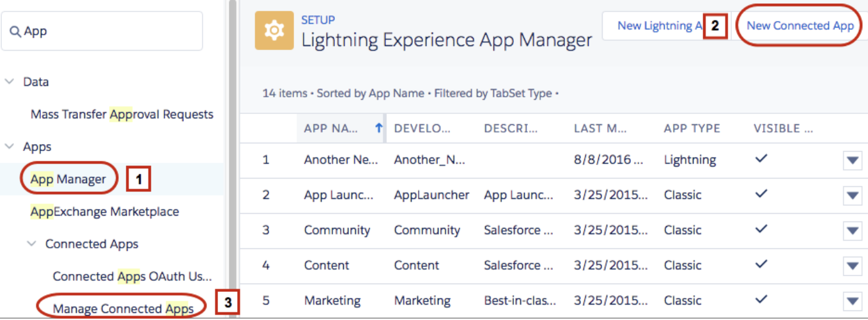
Task: Select Manage Connected Apps item
Action: click(123, 309)
